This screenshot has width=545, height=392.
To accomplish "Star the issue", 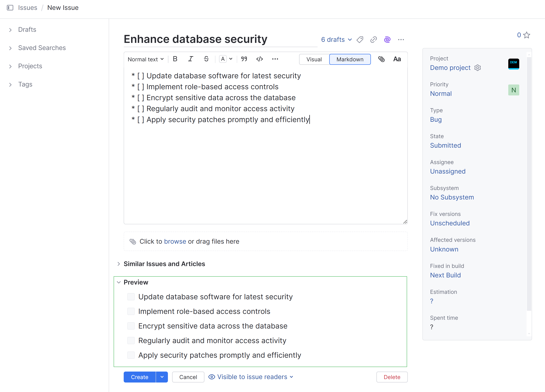I will coord(527,35).
